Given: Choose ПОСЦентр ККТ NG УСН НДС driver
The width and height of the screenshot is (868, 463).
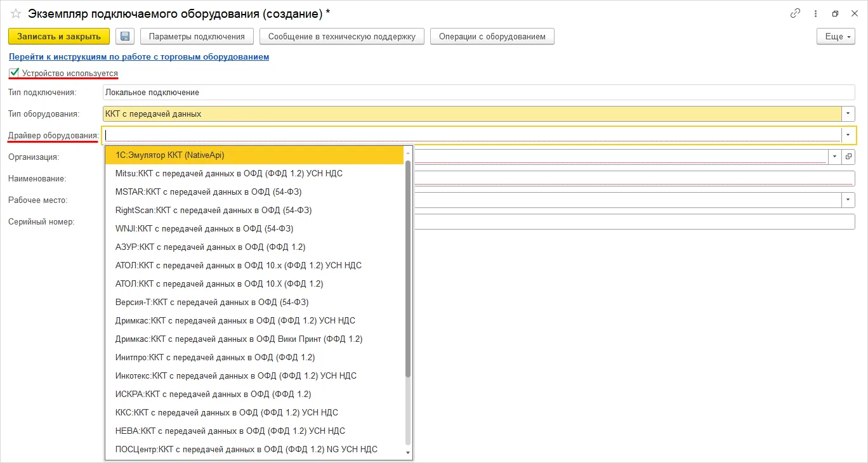Looking at the screenshot, I should pyautogui.click(x=255, y=449).
